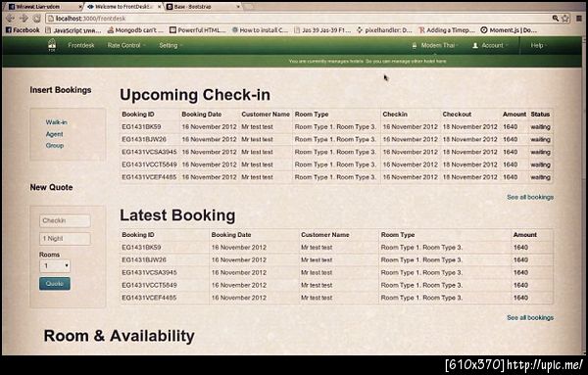The width and height of the screenshot is (588, 375).
Task: Bookmark this page with the star icon
Action: pos(565,18)
